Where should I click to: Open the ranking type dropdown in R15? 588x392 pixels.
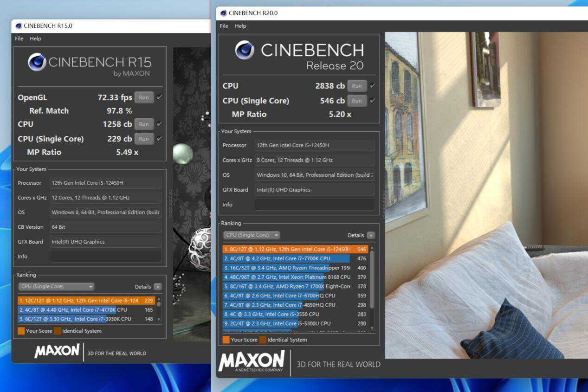(56, 287)
